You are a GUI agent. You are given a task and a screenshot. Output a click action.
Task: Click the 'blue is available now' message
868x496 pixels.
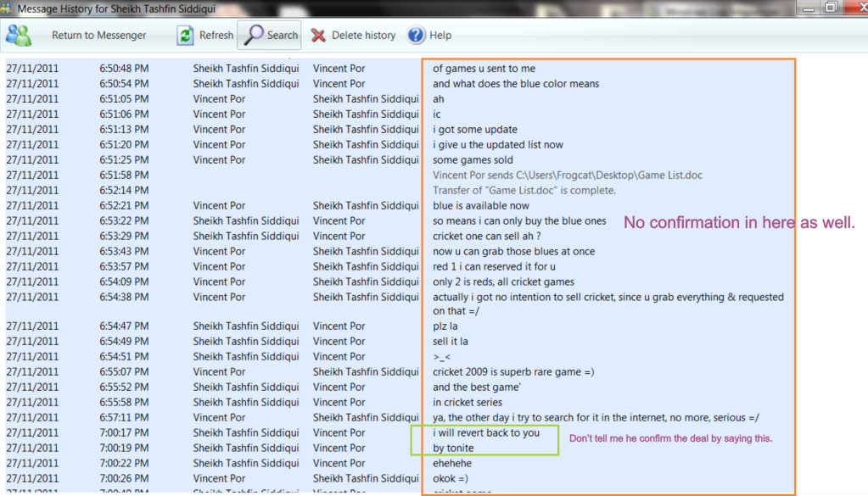pos(480,206)
